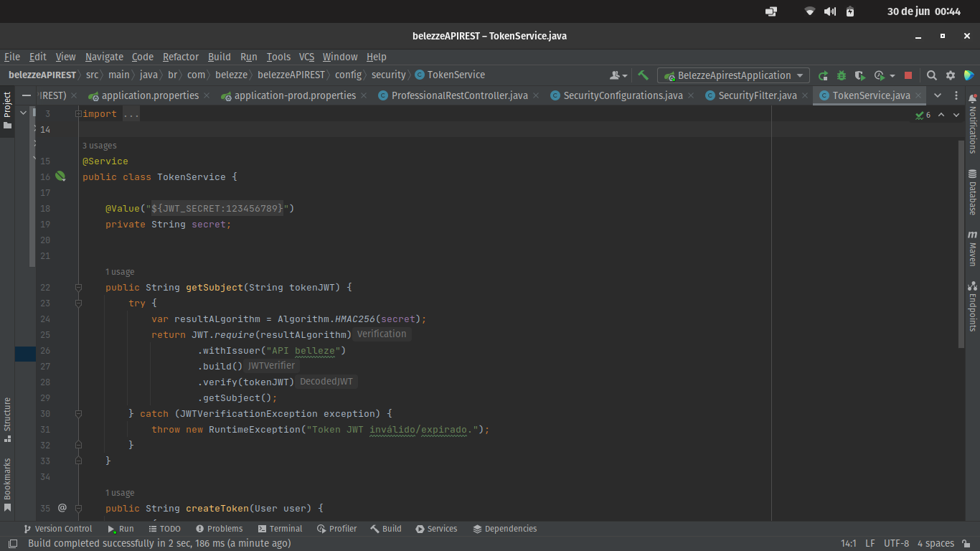The height and width of the screenshot is (551, 980).
Task: Click the battery indicator in top bar
Action: pos(850,11)
